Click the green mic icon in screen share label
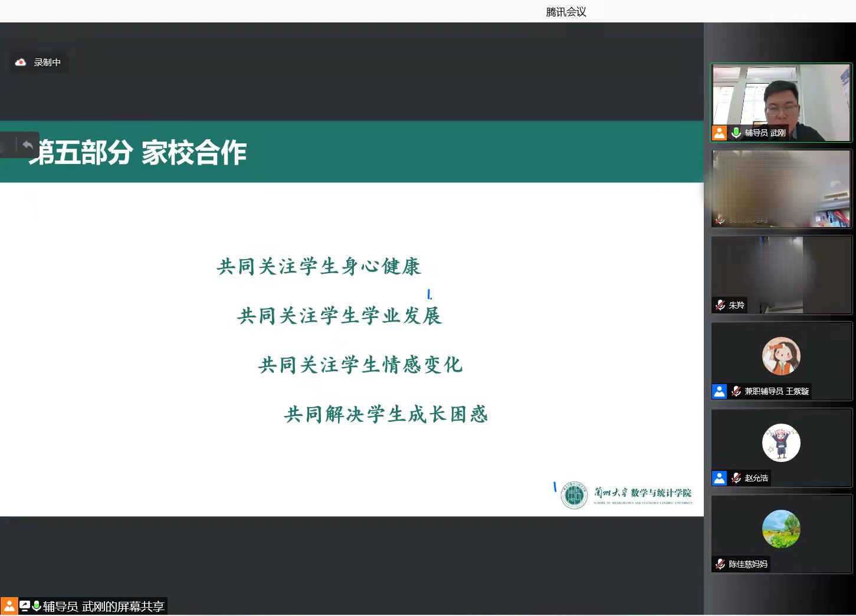The image size is (856, 616). point(37,606)
